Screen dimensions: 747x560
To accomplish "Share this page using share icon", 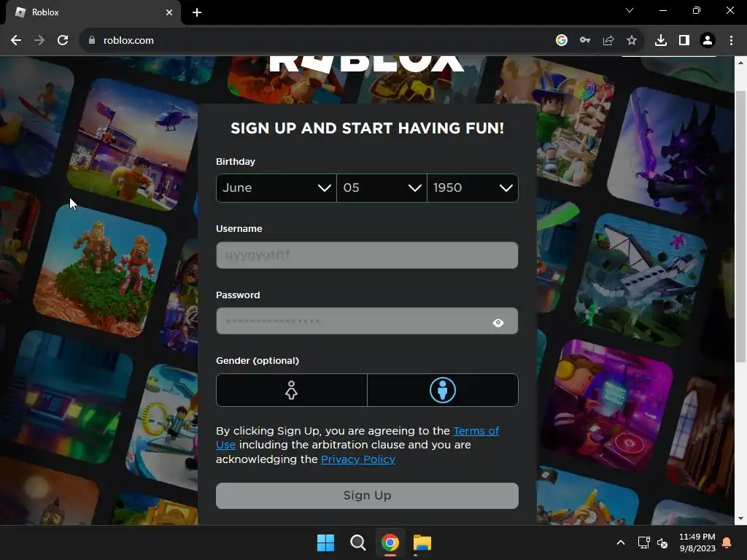I will click(x=608, y=41).
